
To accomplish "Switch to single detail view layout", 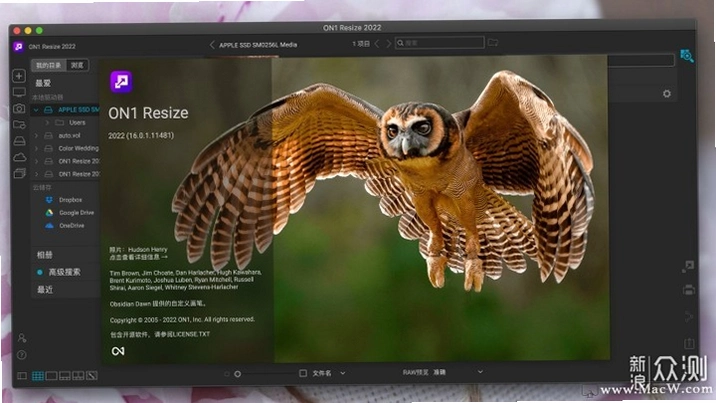I will [x=52, y=376].
